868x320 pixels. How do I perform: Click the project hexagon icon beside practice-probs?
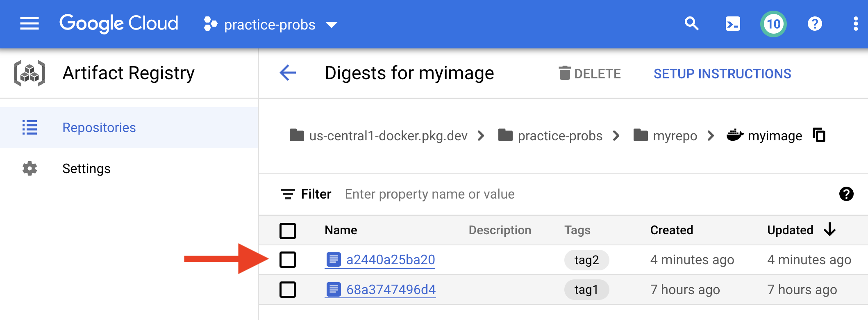click(x=211, y=24)
